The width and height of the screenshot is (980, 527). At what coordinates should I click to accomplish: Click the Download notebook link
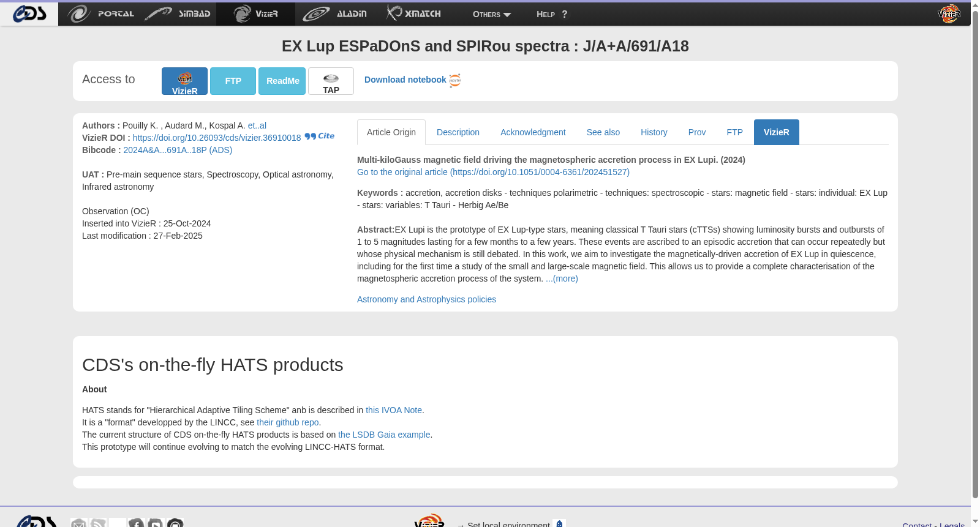405,80
